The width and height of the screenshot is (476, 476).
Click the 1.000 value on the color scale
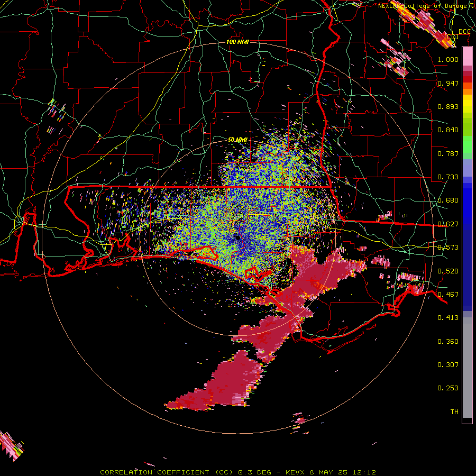point(448,59)
